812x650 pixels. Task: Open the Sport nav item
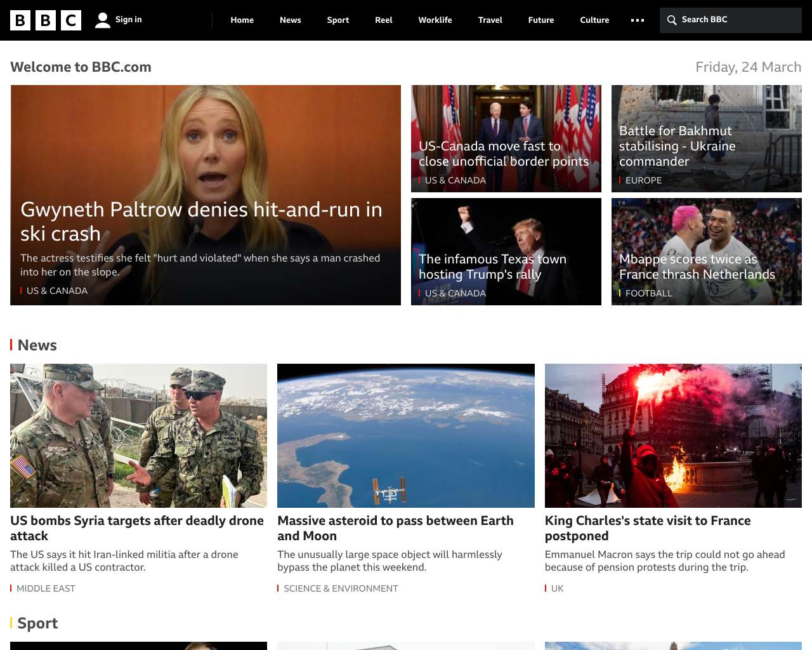[338, 20]
